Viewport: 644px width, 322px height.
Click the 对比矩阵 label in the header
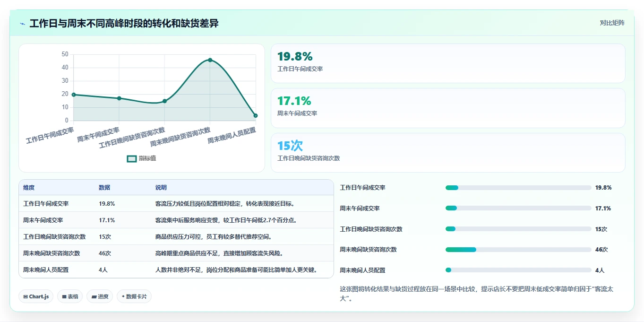point(612,23)
